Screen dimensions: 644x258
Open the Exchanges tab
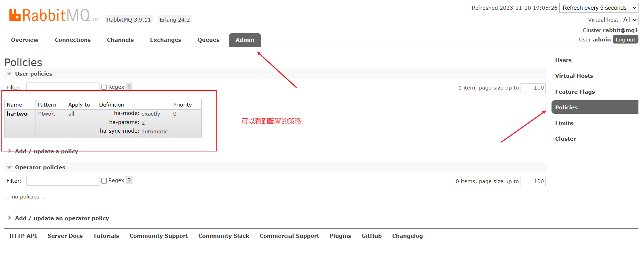166,40
